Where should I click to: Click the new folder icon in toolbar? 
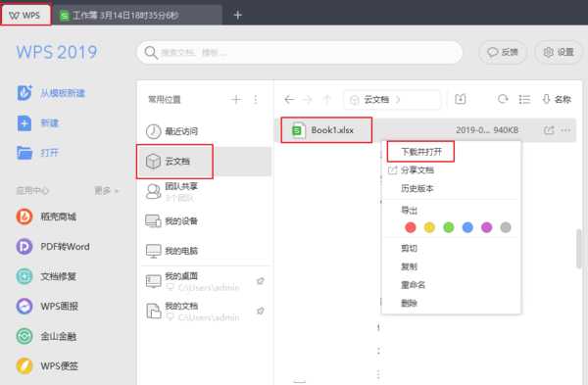(x=461, y=99)
